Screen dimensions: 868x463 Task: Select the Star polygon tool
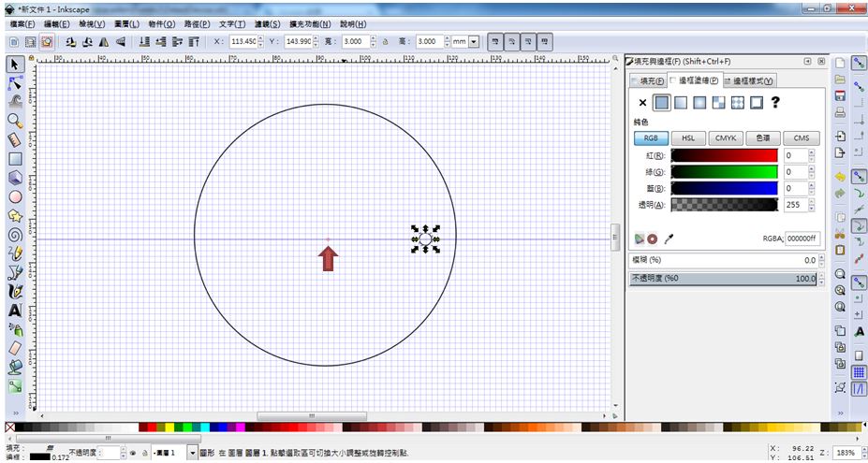(x=14, y=215)
